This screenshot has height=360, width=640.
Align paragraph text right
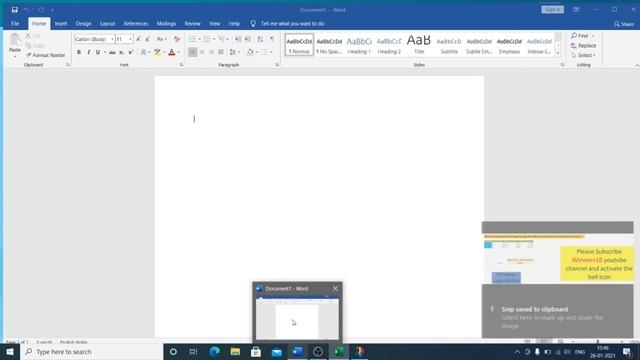point(211,52)
